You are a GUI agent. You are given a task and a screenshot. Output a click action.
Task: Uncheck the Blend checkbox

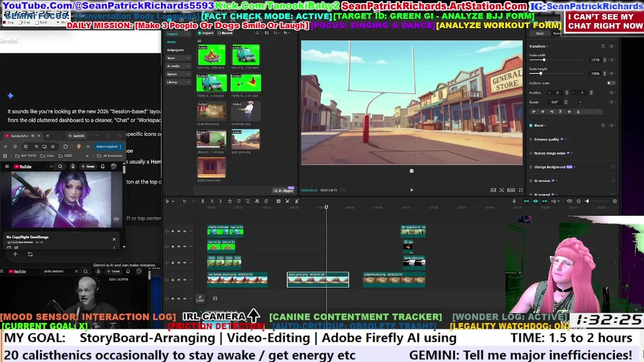(x=531, y=125)
